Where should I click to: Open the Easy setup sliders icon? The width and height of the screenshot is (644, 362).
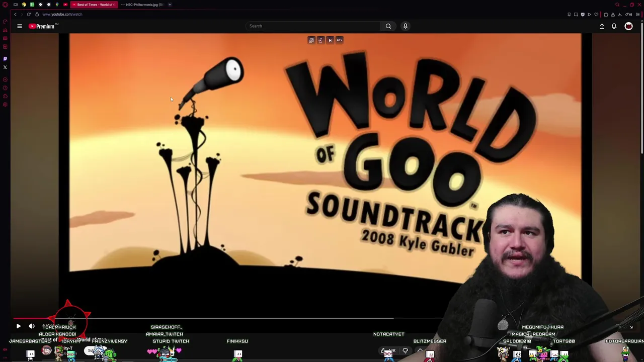point(637,15)
